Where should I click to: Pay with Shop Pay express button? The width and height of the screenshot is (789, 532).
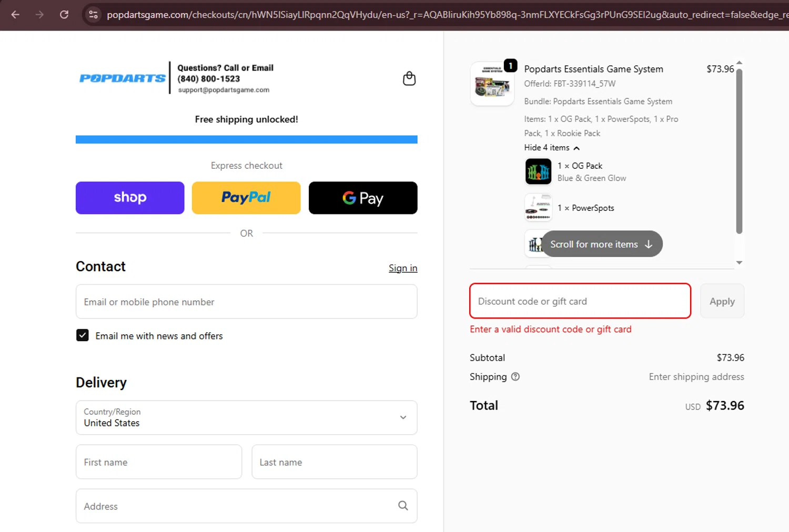coord(130,198)
